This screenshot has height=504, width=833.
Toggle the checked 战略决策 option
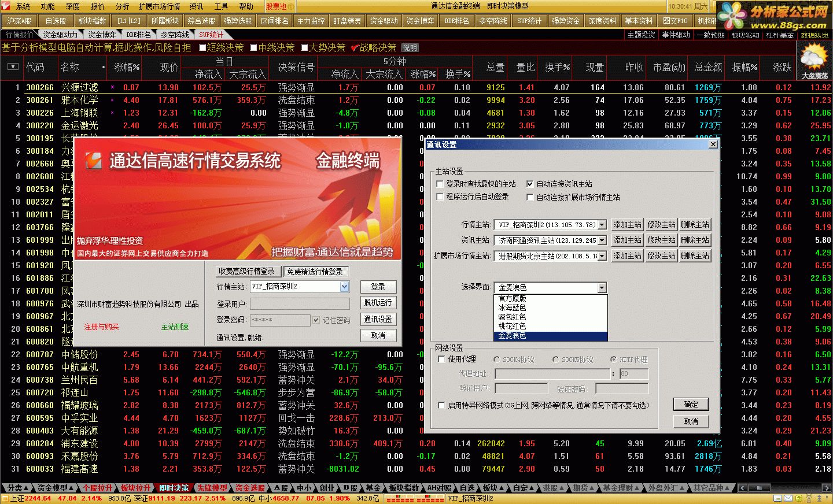(x=355, y=47)
